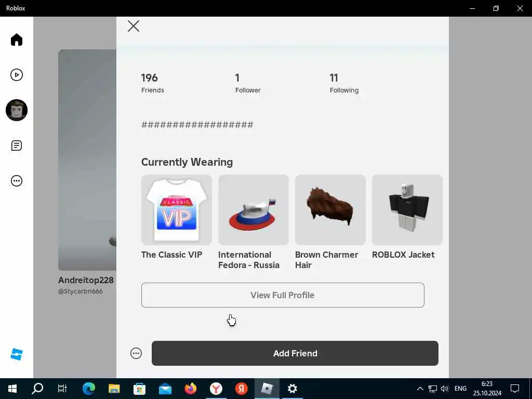The width and height of the screenshot is (532, 399).
Task: Click the Brown Charmer Hair label
Action: [326, 260]
